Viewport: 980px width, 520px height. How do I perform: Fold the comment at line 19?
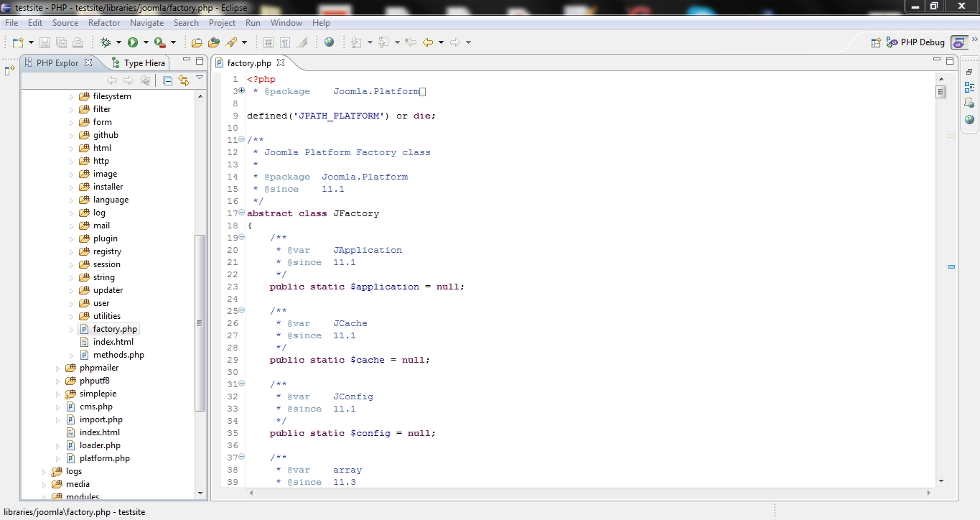click(x=241, y=238)
